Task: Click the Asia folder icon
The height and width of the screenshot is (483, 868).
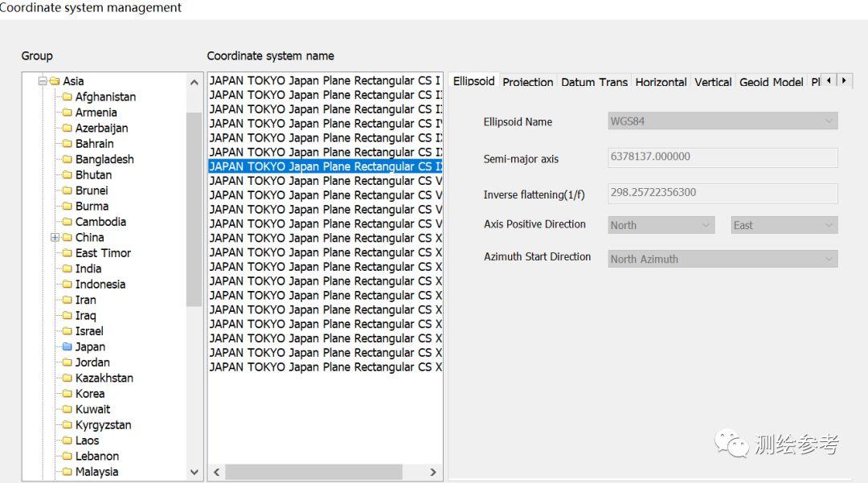Action: coord(55,81)
